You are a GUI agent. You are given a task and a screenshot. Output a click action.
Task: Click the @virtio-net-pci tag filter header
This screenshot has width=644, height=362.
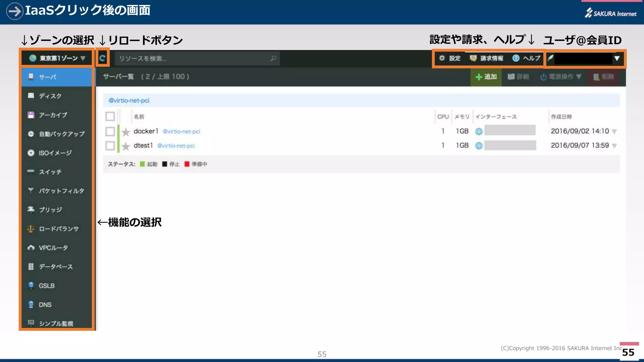coord(129,101)
